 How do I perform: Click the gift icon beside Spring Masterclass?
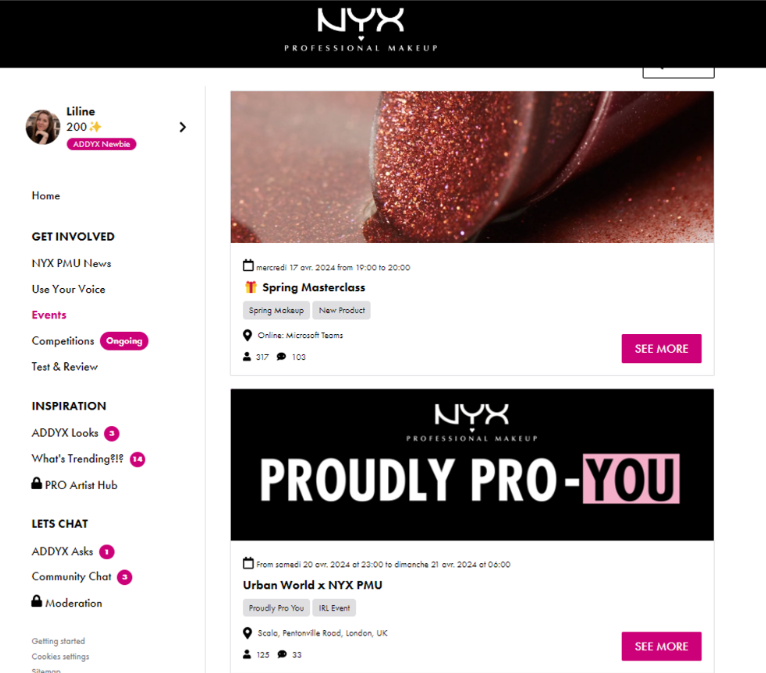251,287
